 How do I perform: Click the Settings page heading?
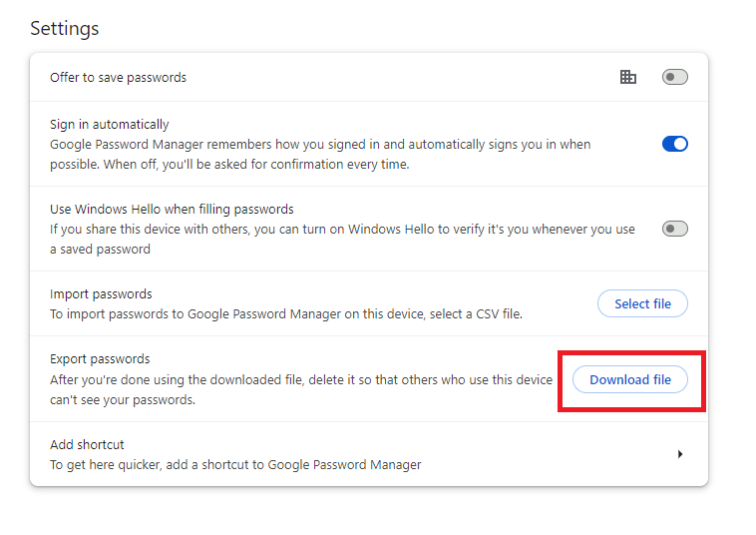coord(65,28)
